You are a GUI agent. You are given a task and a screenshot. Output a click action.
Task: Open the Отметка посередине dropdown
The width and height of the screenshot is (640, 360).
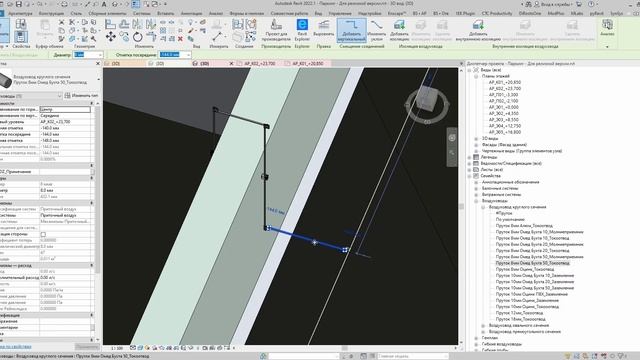pyautogui.click(x=188, y=54)
